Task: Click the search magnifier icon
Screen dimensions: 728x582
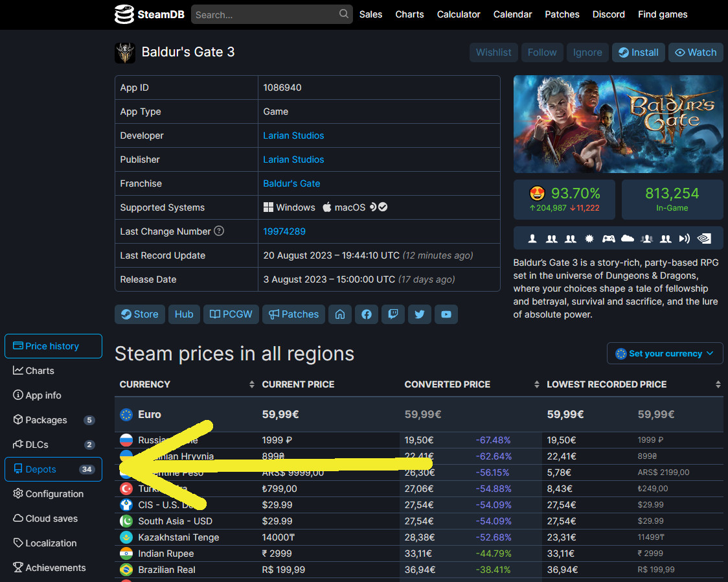Action: point(343,14)
